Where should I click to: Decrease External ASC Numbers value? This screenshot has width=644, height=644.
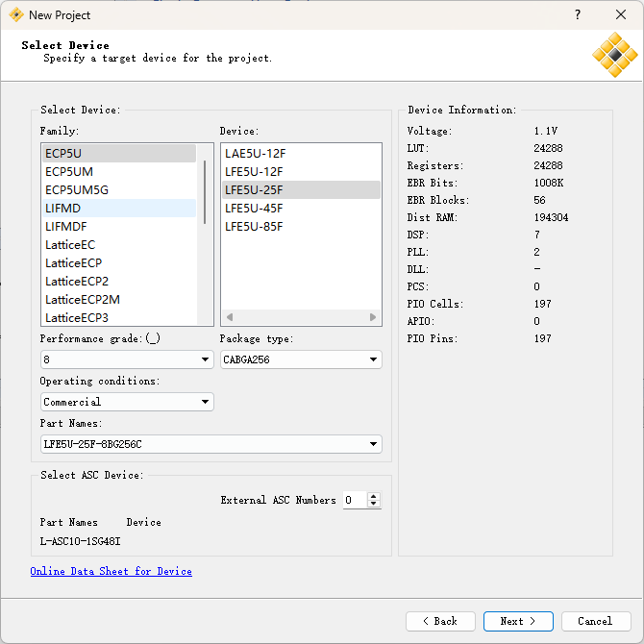373,504
